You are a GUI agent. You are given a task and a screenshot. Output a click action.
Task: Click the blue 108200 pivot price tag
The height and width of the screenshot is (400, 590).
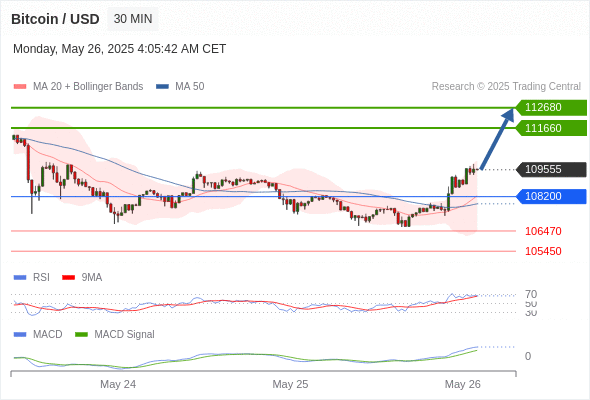[551, 196]
